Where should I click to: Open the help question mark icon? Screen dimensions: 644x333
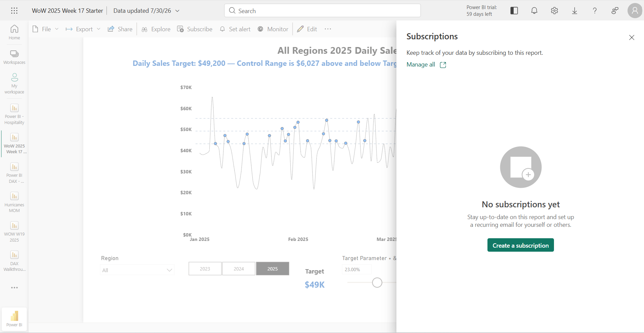click(x=595, y=11)
